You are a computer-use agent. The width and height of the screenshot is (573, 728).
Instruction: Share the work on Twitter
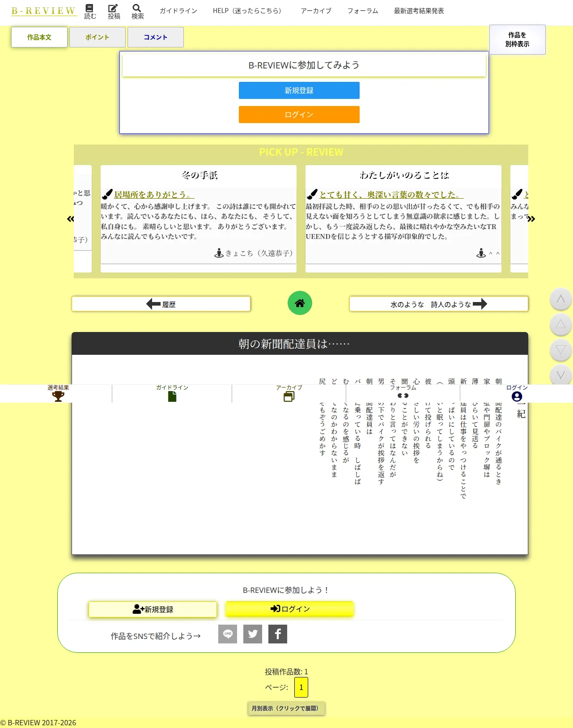(253, 634)
